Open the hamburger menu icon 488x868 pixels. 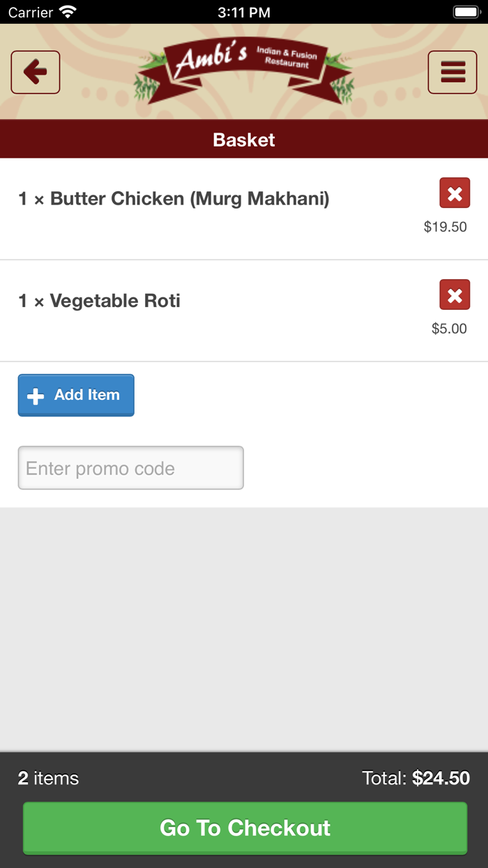(452, 72)
